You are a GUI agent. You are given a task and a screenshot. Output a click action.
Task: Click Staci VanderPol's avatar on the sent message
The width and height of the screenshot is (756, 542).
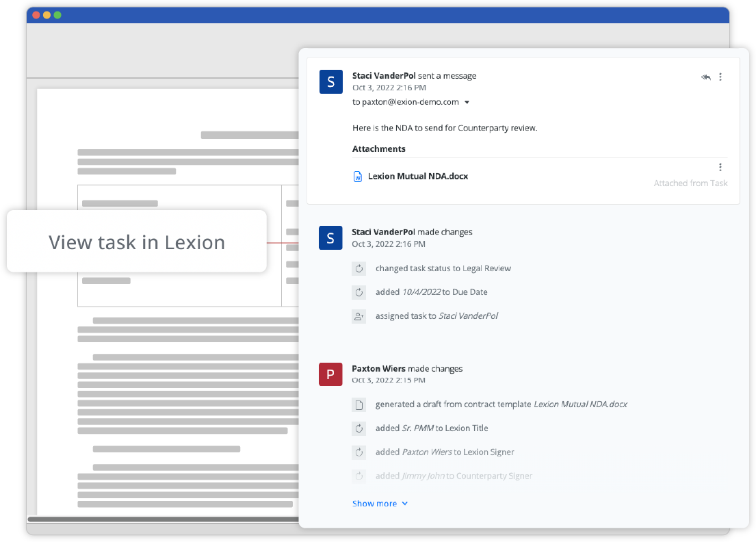point(331,81)
